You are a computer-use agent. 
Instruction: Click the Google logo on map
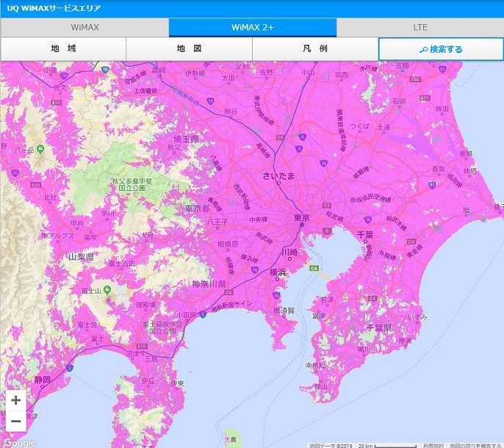[x=19, y=443]
